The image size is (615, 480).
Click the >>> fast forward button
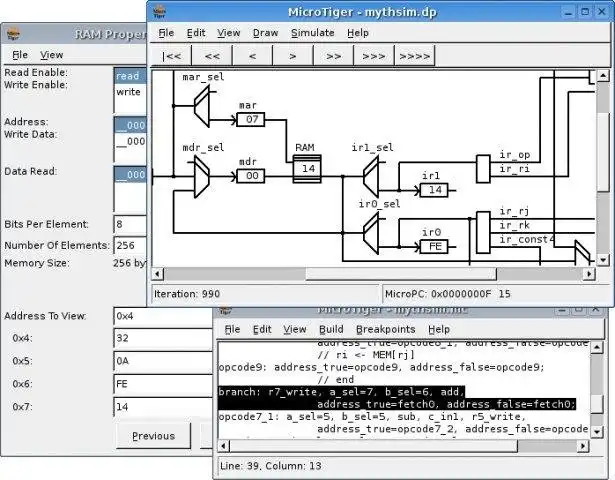pyautogui.click(x=374, y=56)
